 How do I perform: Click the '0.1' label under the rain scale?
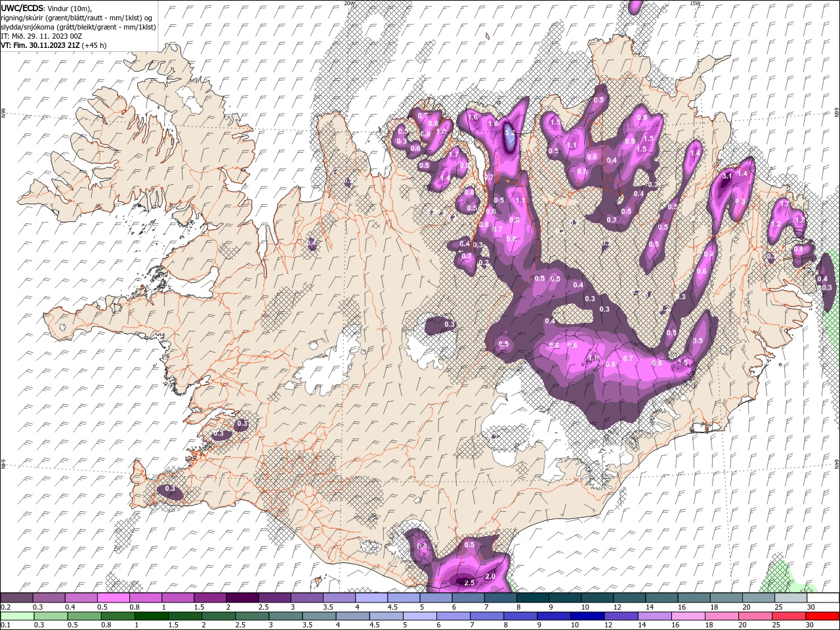pos(5,625)
